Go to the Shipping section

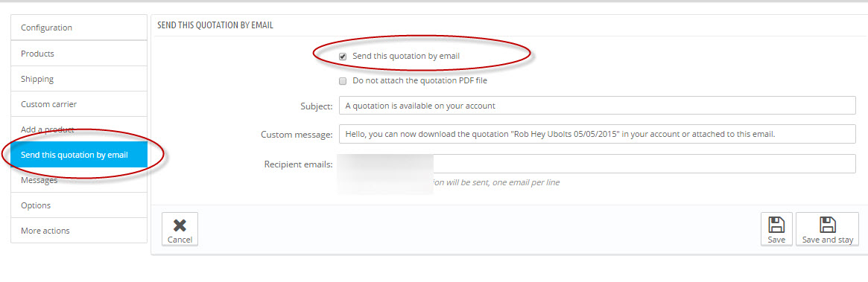click(79, 79)
